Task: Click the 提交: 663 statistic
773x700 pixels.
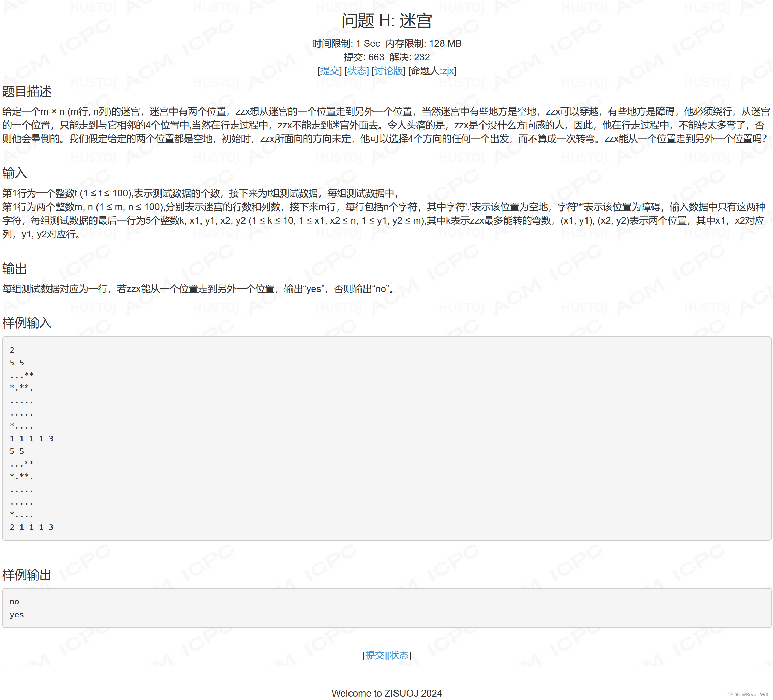Action: point(364,57)
